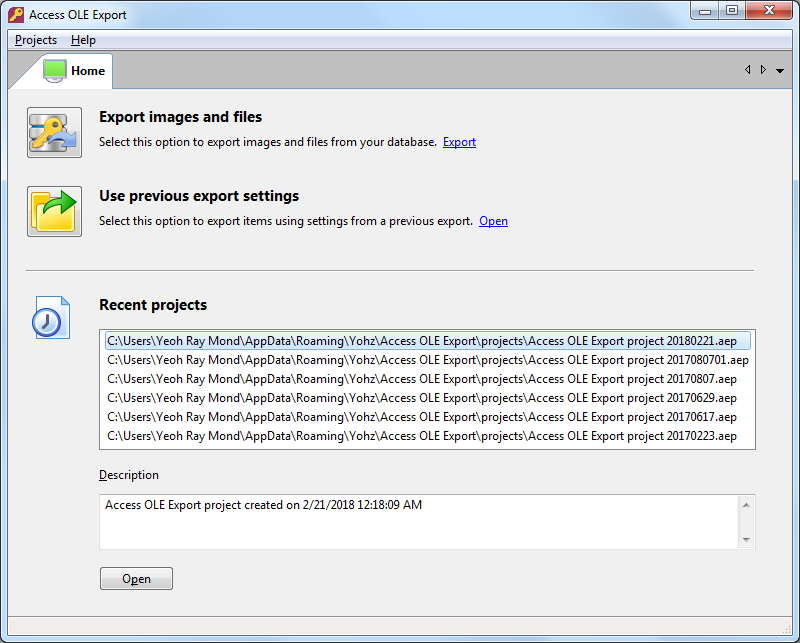Open the tab list dropdown arrow
Image resolution: width=800 pixels, height=643 pixels.
(780, 70)
